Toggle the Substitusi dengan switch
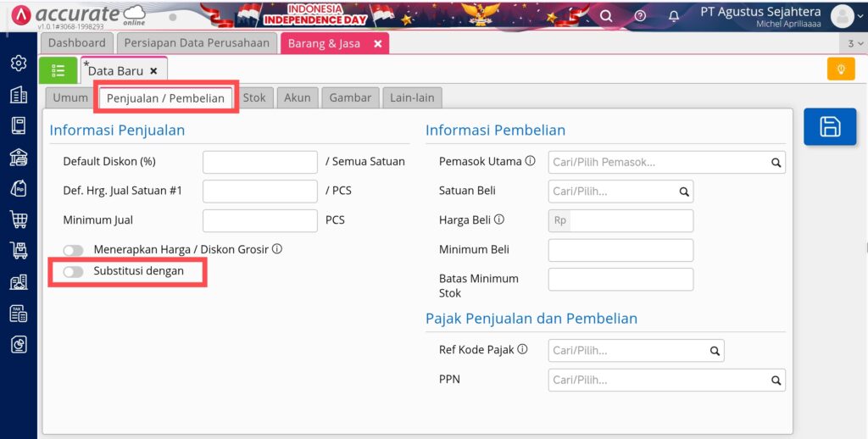Screen dimensions: 868x439 (74, 272)
